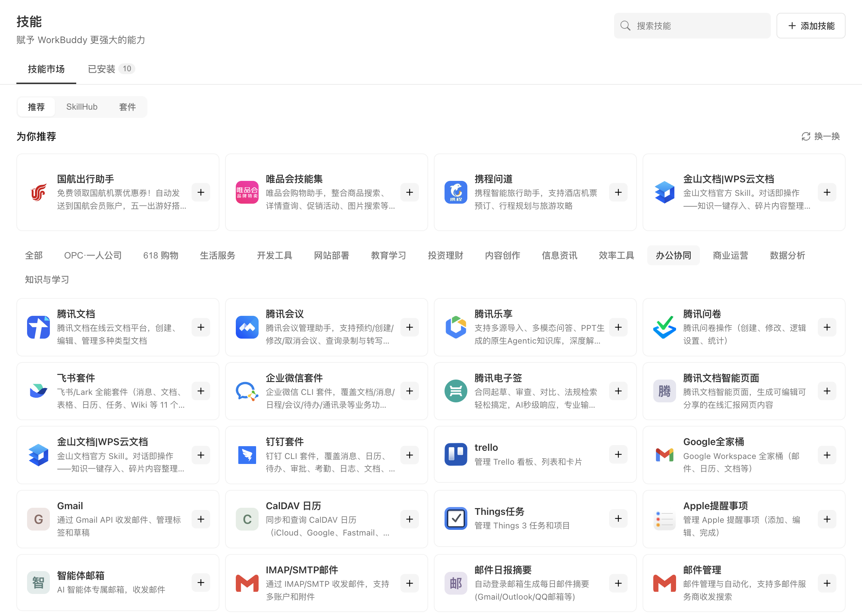Click the 邮件日报摘要 邮 icon
This screenshot has height=616, width=862.
click(456, 583)
